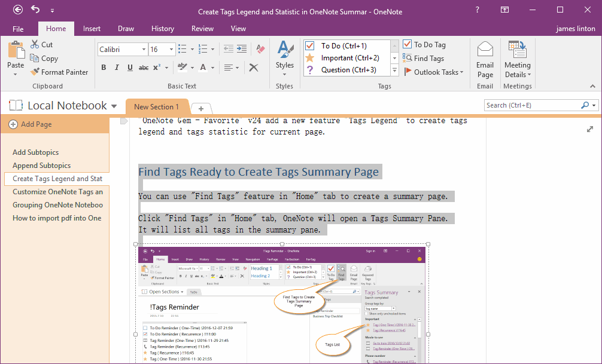Image resolution: width=602 pixels, height=364 pixels.
Task: Open the Help question mark
Action: (477, 10)
